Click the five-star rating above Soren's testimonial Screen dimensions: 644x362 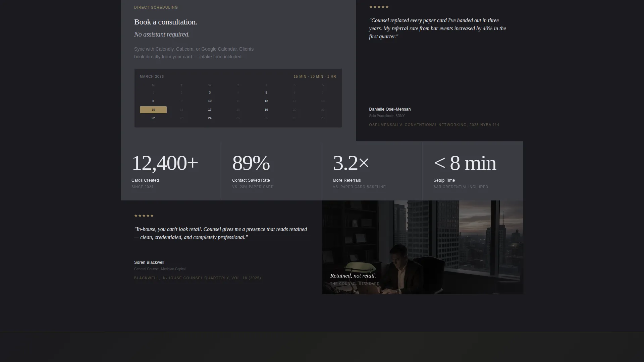tap(144, 216)
